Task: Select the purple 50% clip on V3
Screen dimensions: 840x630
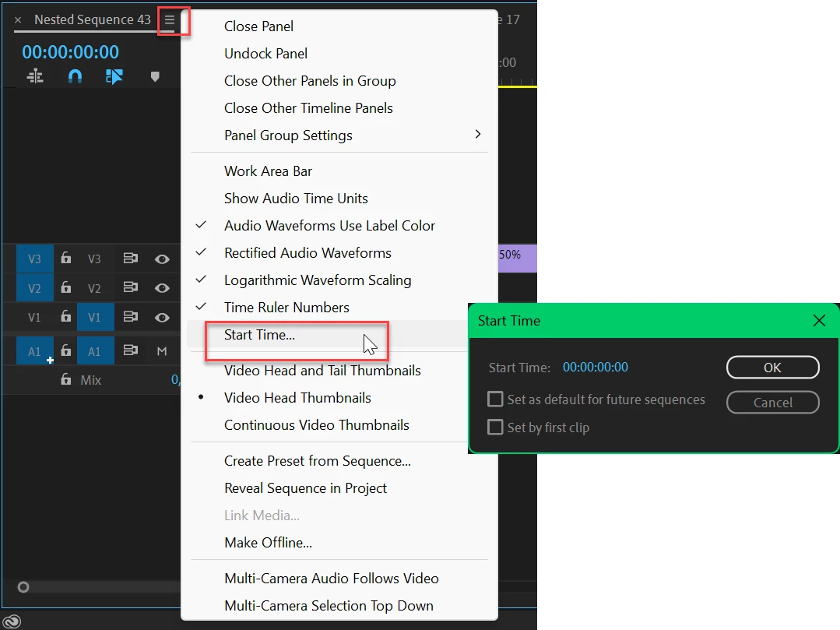Action: coord(518,259)
